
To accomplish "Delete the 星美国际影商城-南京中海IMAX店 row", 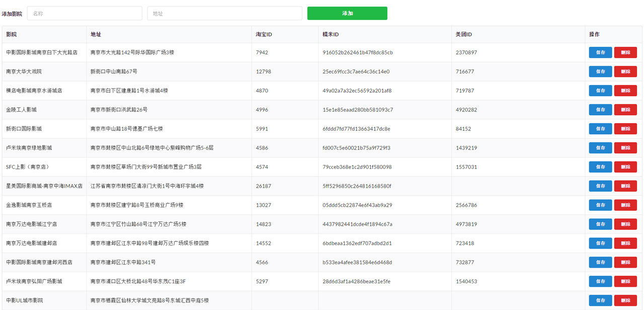I will (625, 186).
